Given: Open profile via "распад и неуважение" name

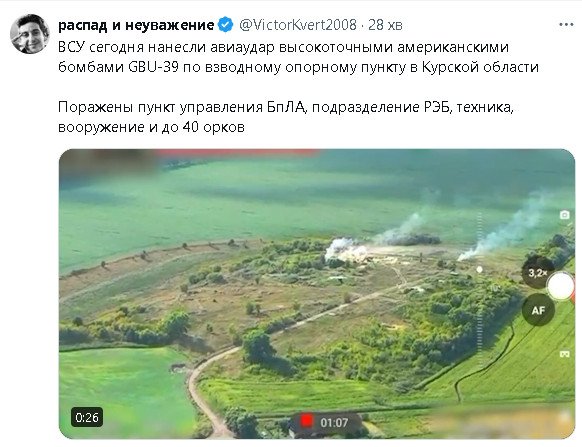Looking at the screenshot, I should point(136,25).
